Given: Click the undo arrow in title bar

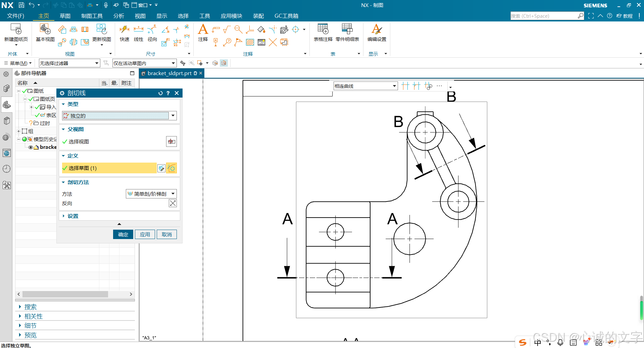Looking at the screenshot, I should tap(32, 5).
